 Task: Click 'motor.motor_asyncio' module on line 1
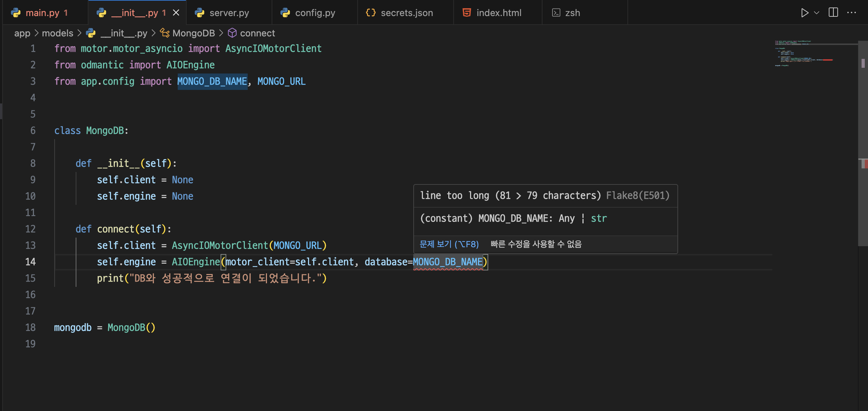(132, 49)
